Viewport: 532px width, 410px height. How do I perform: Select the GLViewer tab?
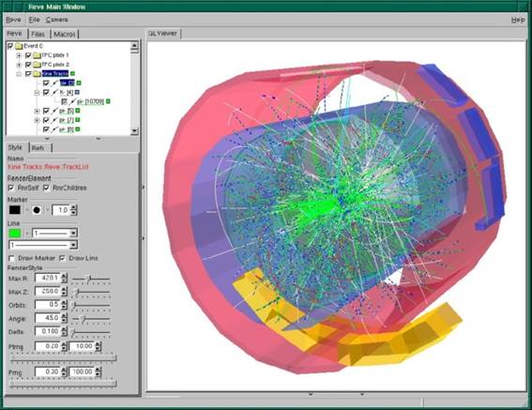point(163,33)
